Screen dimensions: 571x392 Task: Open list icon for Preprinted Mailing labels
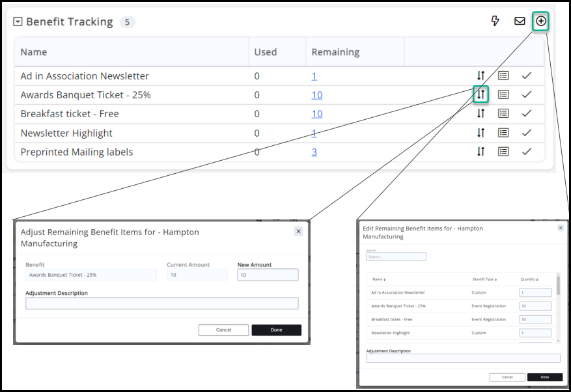click(503, 152)
